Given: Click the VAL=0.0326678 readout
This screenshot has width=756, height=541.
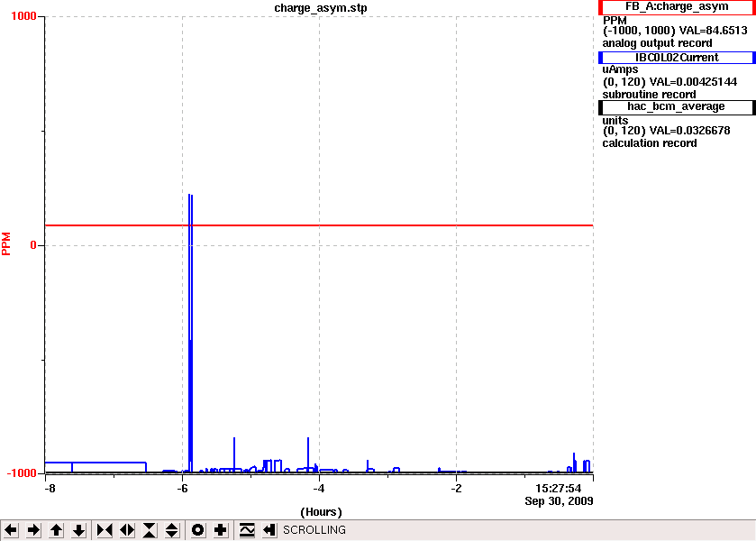Looking at the screenshot, I should click(x=689, y=131).
